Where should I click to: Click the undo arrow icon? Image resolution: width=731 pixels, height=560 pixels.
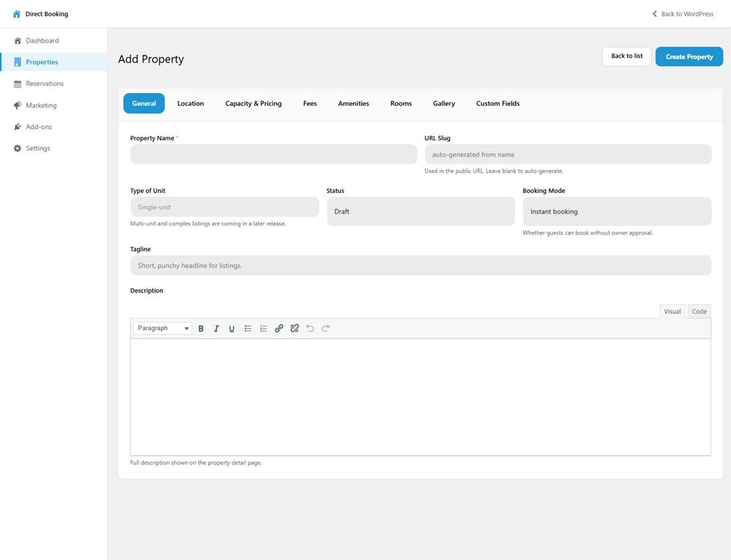[x=310, y=328]
